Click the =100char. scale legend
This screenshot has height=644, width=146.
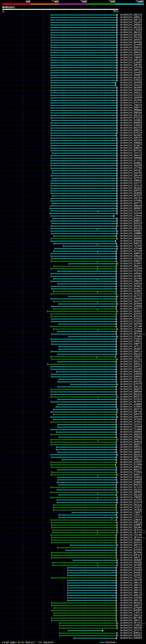(109, 642)
